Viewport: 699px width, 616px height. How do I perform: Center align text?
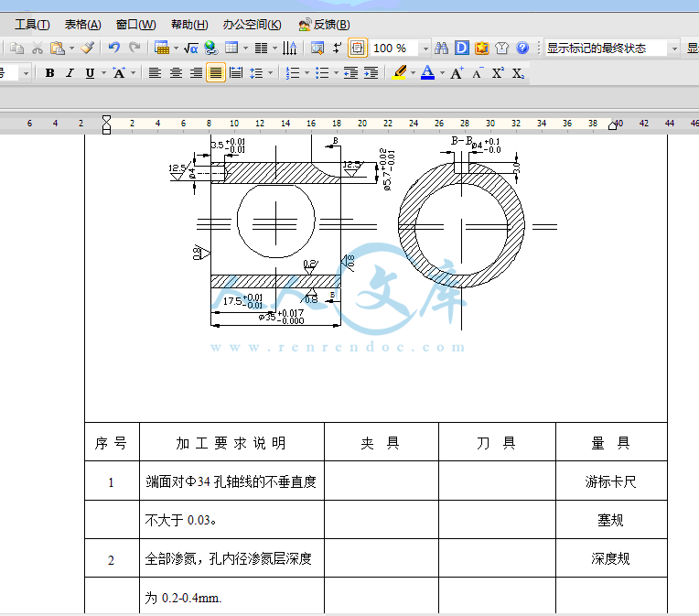175,72
